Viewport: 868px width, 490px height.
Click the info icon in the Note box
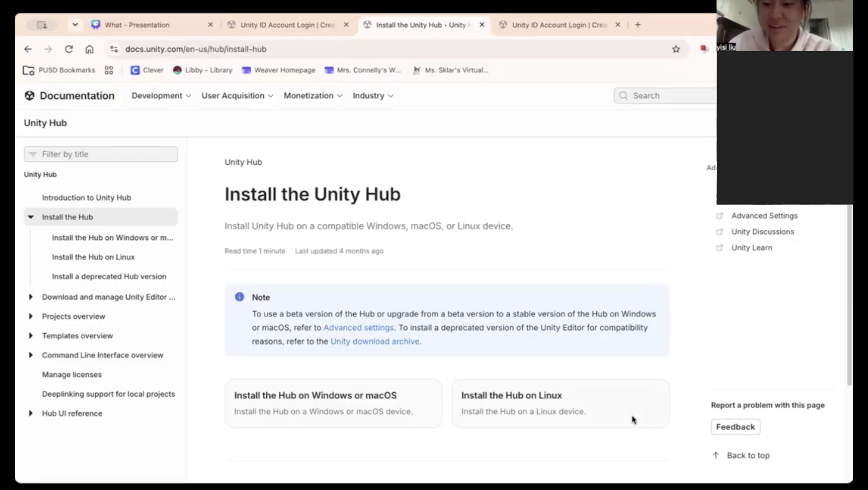point(239,297)
